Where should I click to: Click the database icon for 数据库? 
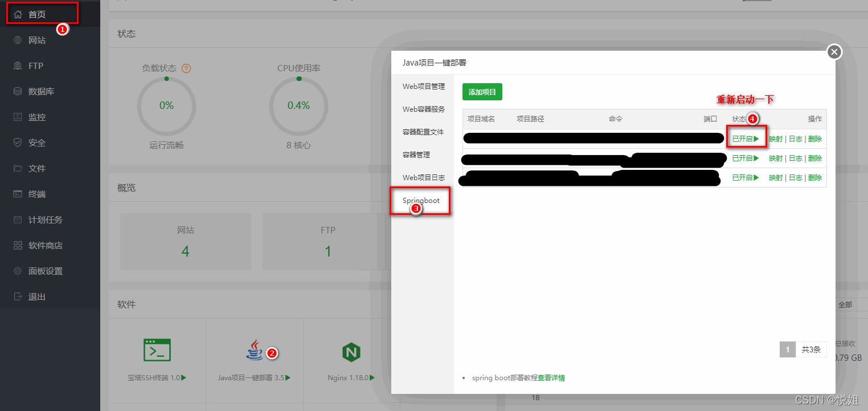(18, 91)
